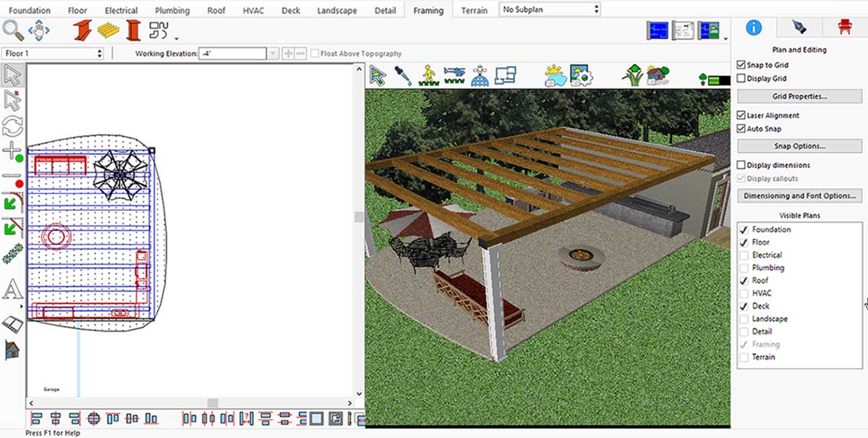Image resolution: width=868 pixels, height=438 pixels.
Task: Click the Grid Properties button
Action: coord(799,96)
